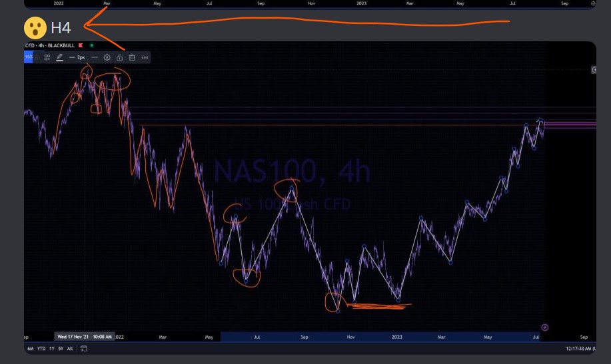The height and width of the screenshot is (364, 611).
Task: Click the Nov label on lower chart time axis
Action: click(x=350, y=337)
